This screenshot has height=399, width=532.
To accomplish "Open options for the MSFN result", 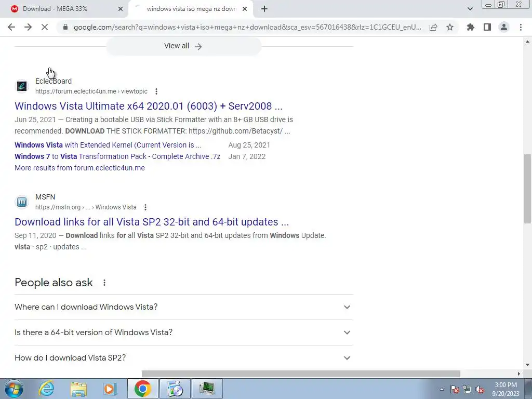I will (145, 207).
